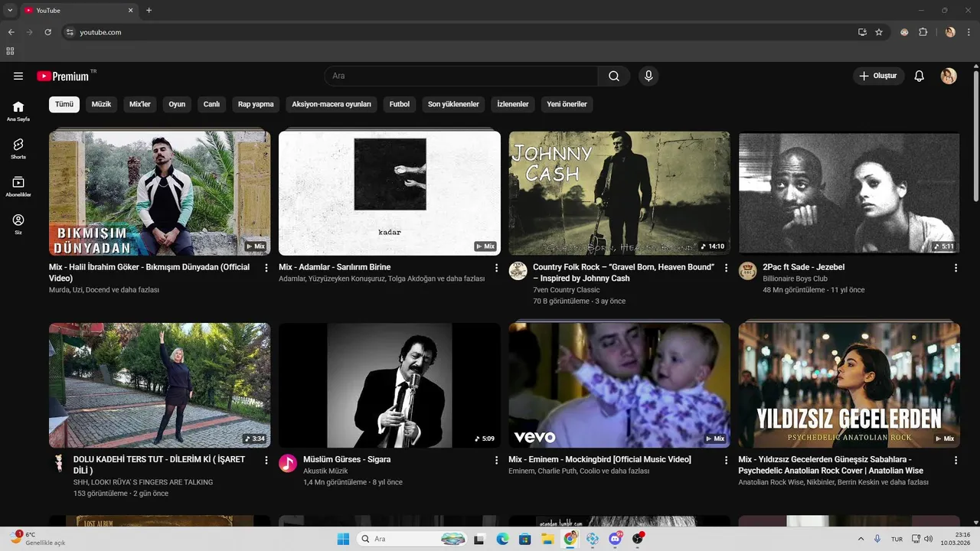Play the Johnny Cash video thumbnail
Screen dimensions: 980x551
tap(619, 193)
